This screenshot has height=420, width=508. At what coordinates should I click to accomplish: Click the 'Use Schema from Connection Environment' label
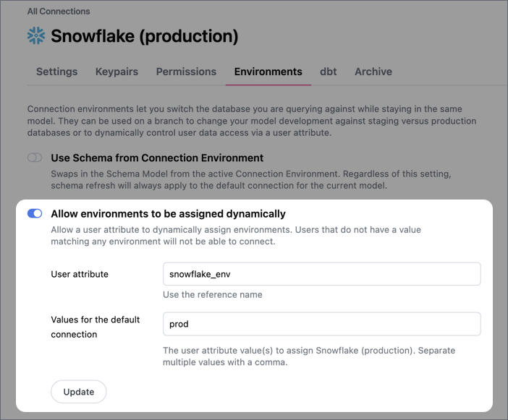[x=157, y=158]
